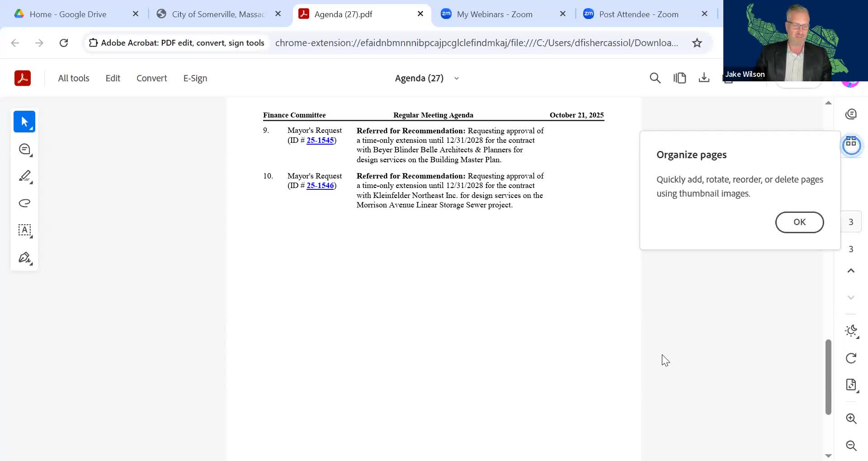Close the City of Somerville tab
This screenshot has height=461, width=868.
click(278, 14)
